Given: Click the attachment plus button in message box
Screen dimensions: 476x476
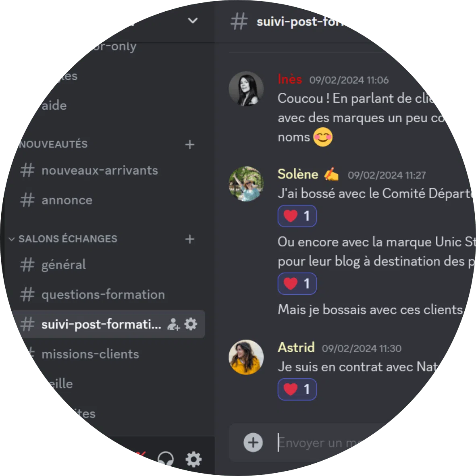Looking at the screenshot, I should pyautogui.click(x=253, y=442).
